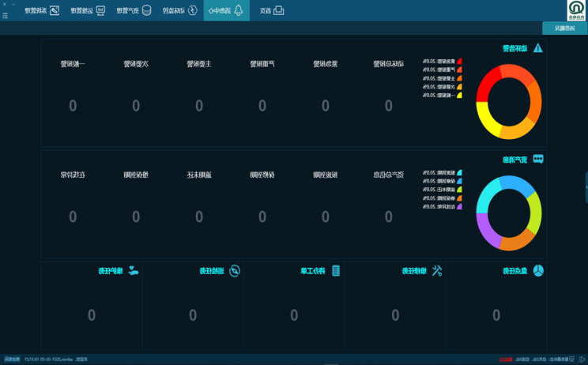
Task: Click the 首页 home icon
Action: point(278,10)
